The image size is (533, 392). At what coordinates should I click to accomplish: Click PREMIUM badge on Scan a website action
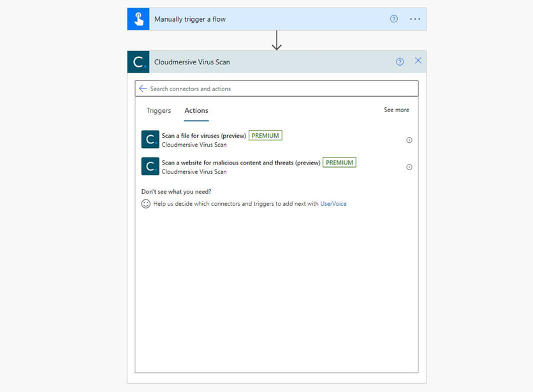[339, 163]
